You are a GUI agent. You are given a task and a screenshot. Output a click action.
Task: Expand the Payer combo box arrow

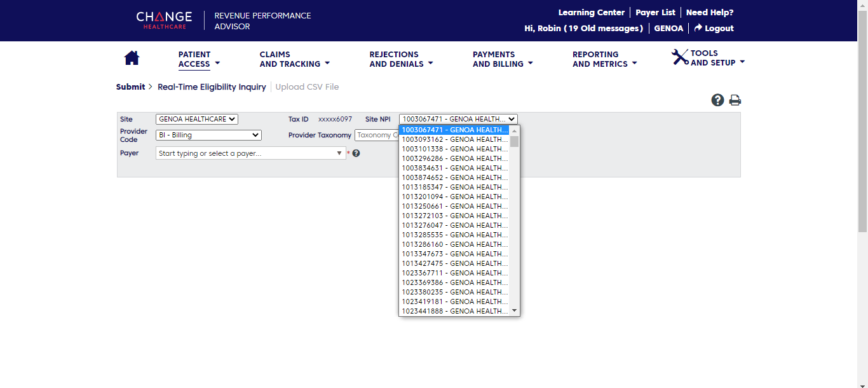click(x=339, y=153)
